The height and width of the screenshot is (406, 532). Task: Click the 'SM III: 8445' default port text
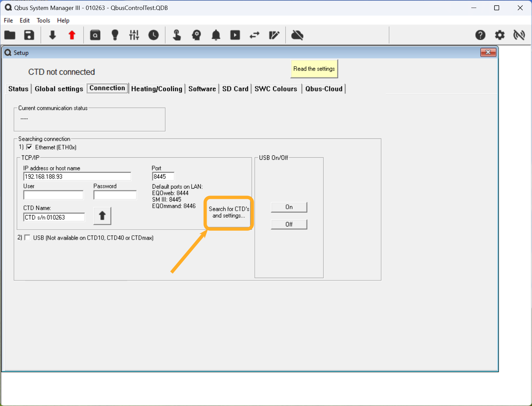pyautogui.click(x=166, y=200)
